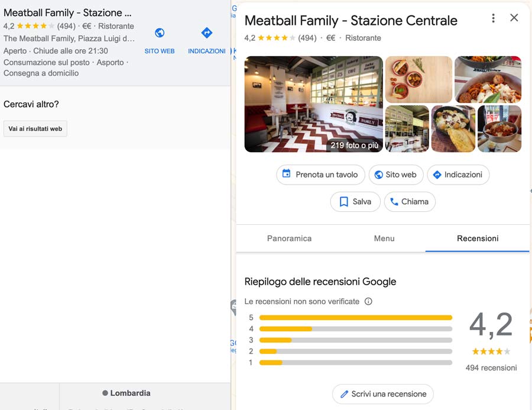
Task: Filter reviews by the 2-star bar
Action: 356,351
